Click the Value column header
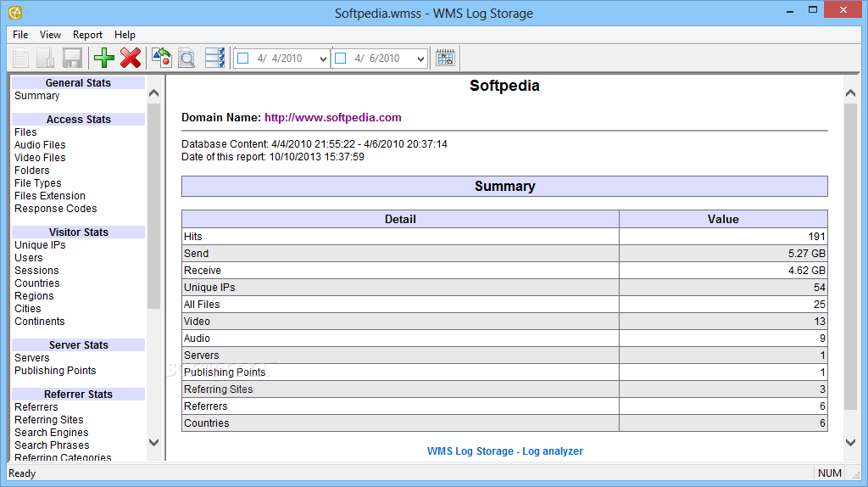Screen dimensions: 868x487 [x=723, y=219]
